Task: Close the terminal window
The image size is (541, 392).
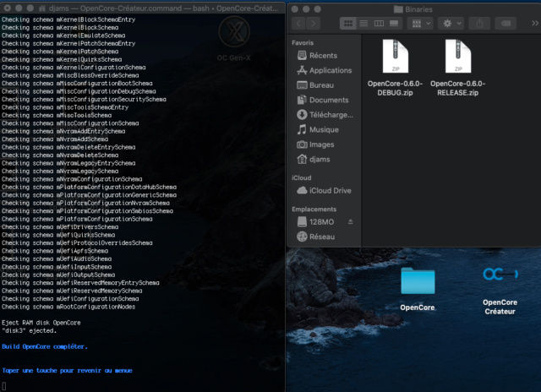Action: [x=8, y=8]
